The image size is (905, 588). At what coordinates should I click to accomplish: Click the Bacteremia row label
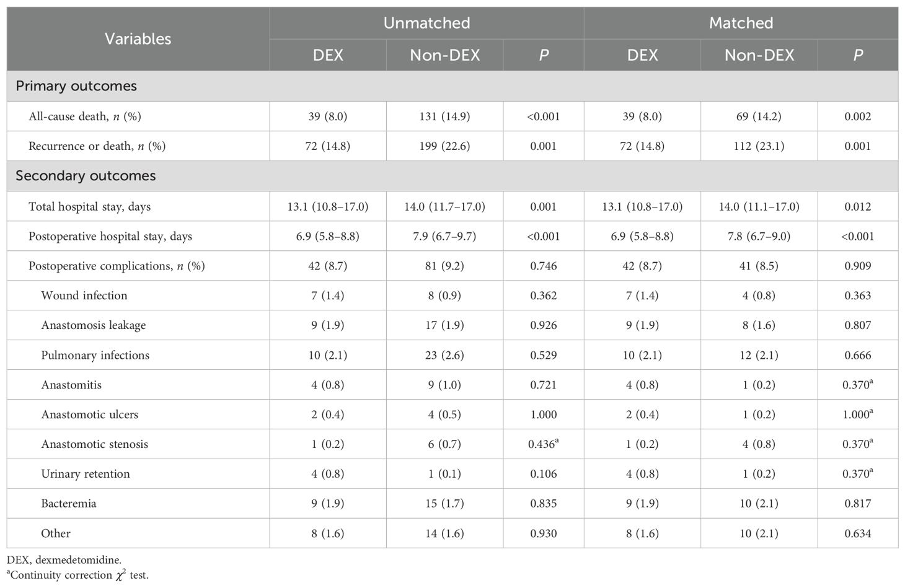click(68, 504)
